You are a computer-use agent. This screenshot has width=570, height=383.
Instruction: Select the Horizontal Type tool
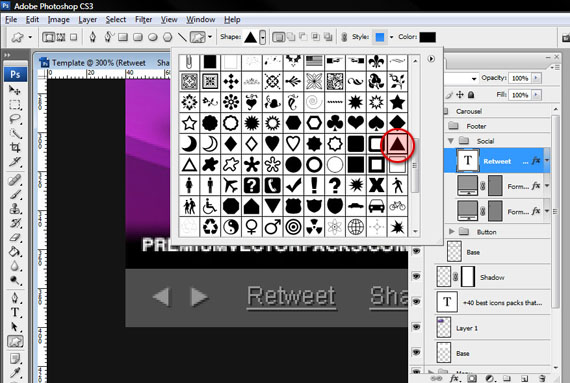[x=15, y=312]
